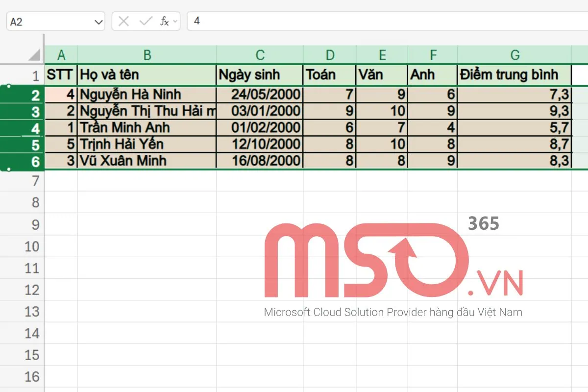Select column G header
This screenshot has width=588, height=392.
pos(514,55)
